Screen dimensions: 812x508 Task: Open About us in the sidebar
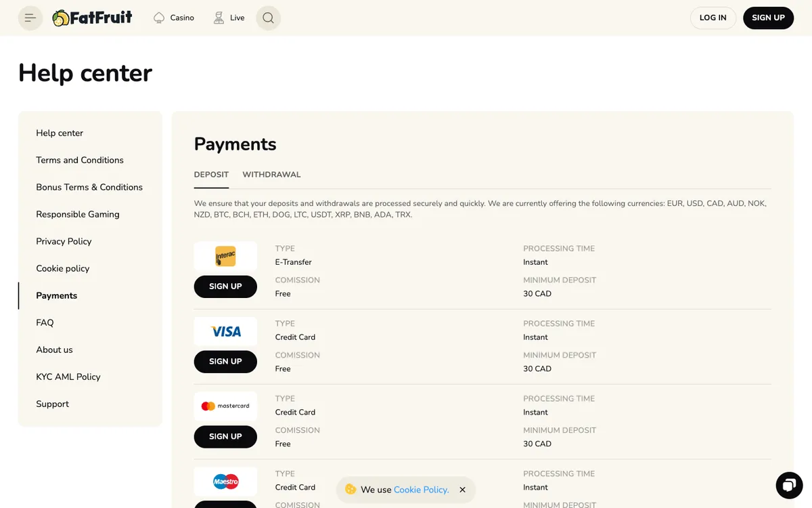click(54, 350)
